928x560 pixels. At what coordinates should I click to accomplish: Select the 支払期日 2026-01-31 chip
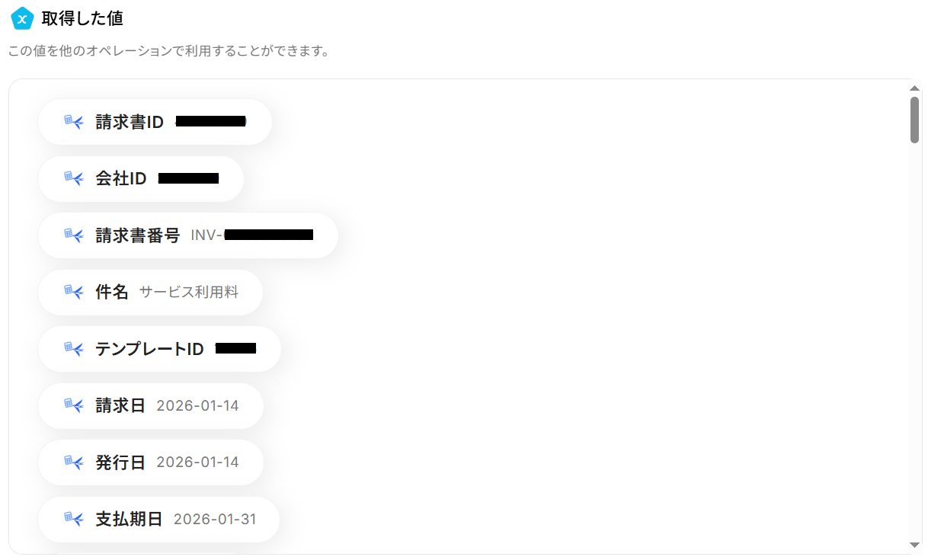coord(158,519)
